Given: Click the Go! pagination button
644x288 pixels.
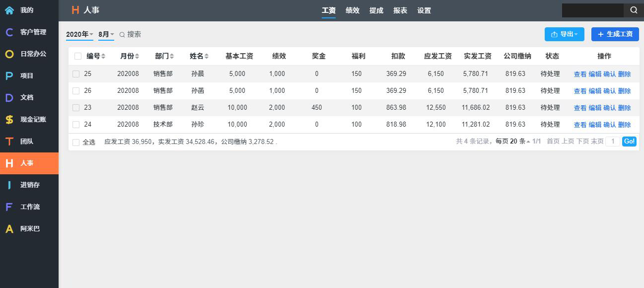Looking at the screenshot, I should click(629, 142).
